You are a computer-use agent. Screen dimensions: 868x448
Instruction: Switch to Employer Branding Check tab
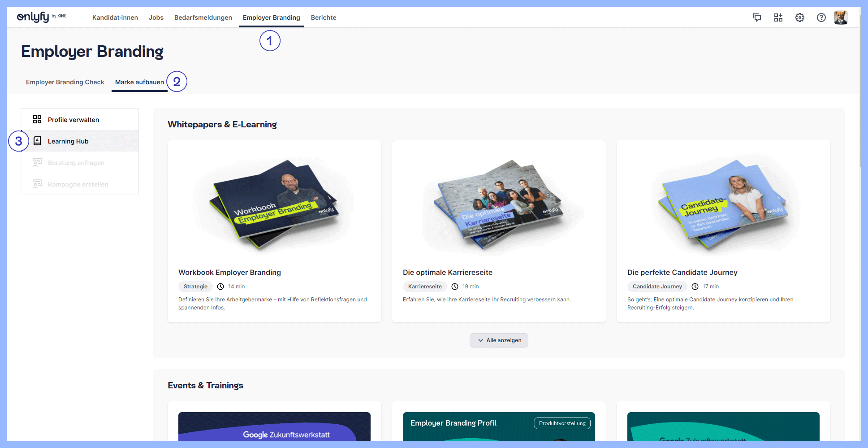click(65, 82)
